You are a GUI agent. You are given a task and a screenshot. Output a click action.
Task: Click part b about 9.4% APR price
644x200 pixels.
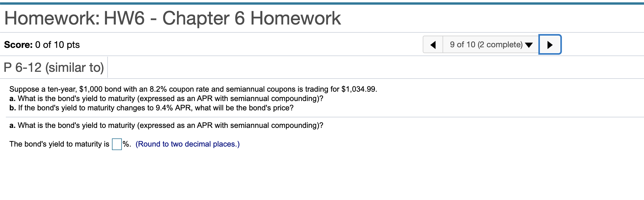pyautogui.click(x=151, y=108)
